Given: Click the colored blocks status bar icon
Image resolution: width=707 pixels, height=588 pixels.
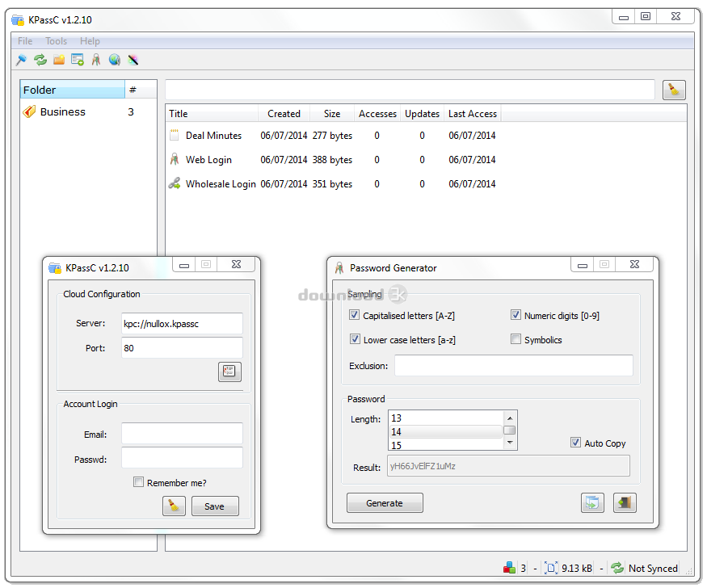Looking at the screenshot, I should (509, 568).
